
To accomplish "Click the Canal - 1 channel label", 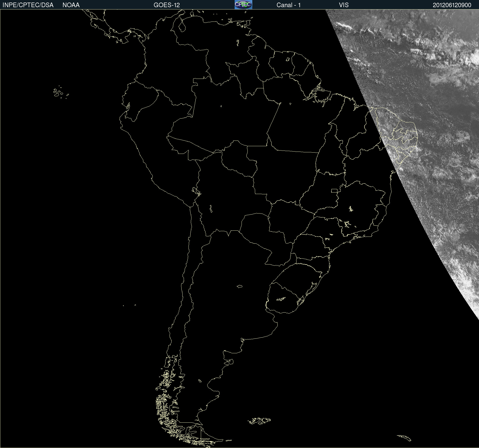I will pos(289,5).
